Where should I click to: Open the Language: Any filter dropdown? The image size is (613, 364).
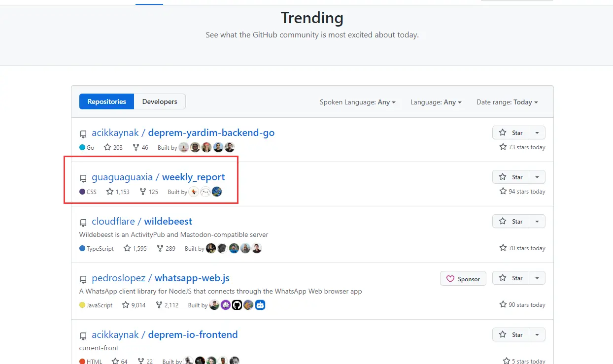[436, 102]
